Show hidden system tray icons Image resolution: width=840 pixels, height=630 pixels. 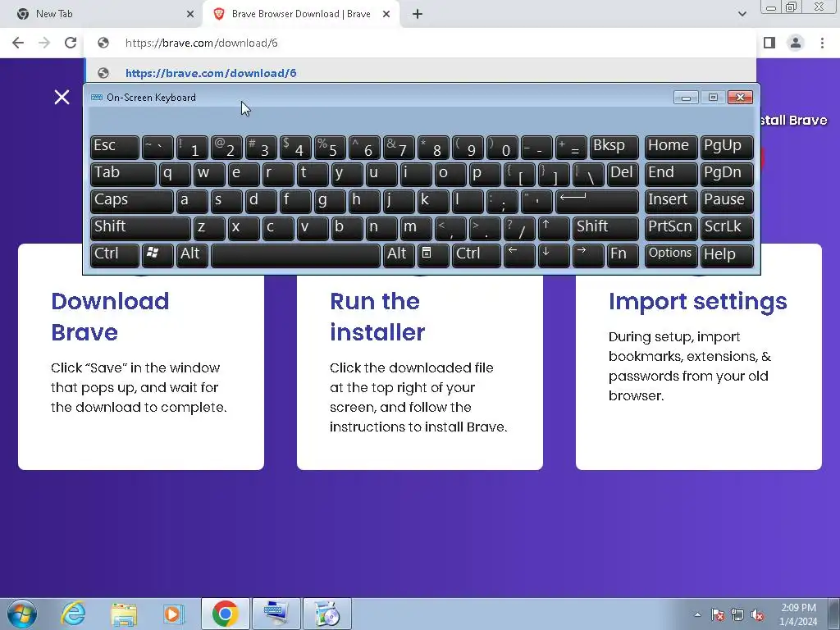[697, 614]
